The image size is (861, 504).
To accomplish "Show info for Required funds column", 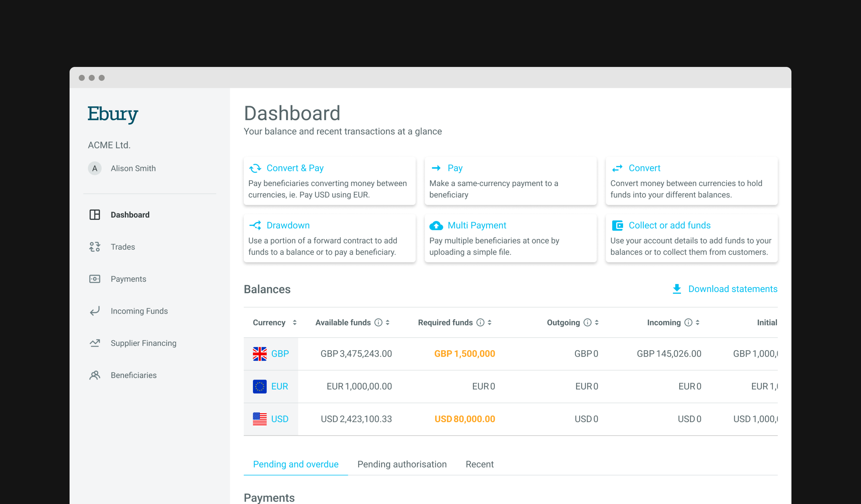I will coord(480,322).
